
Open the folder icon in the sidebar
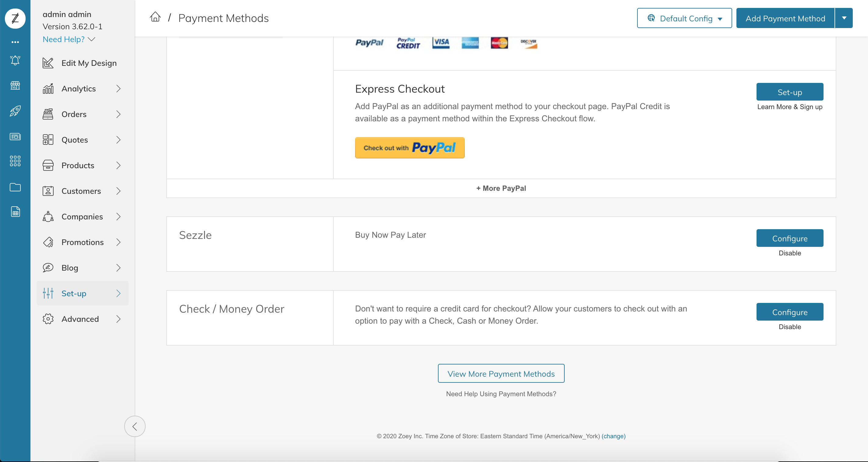tap(15, 187)
